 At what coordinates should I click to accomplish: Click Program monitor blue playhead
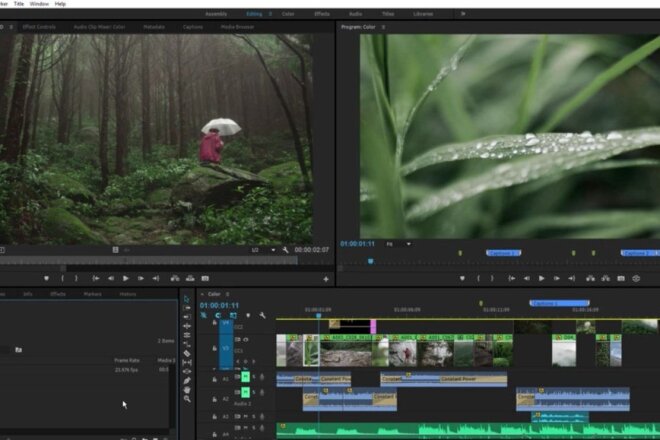coord(370,261)
